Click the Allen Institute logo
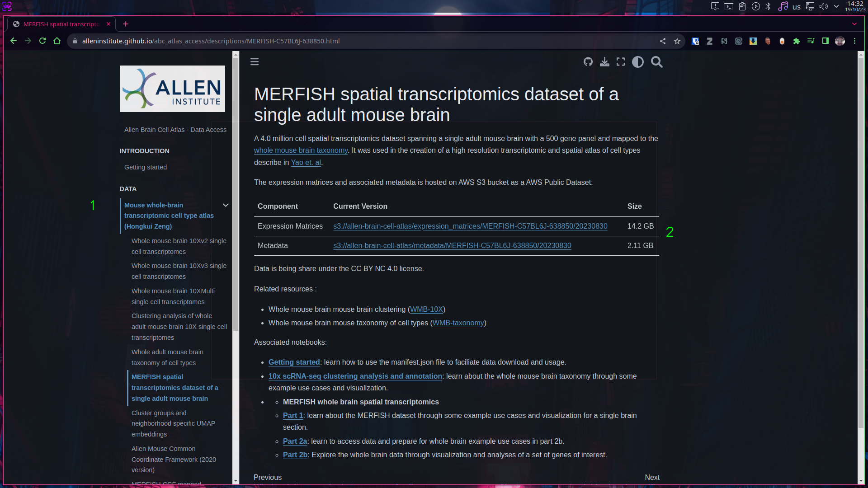This screenshot has height=488, width=868. [172, 89]
